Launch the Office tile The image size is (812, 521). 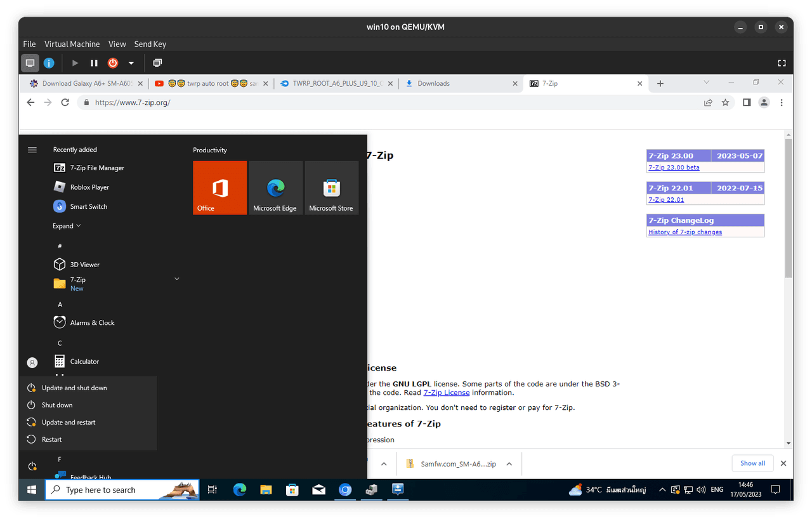(219, 188)
